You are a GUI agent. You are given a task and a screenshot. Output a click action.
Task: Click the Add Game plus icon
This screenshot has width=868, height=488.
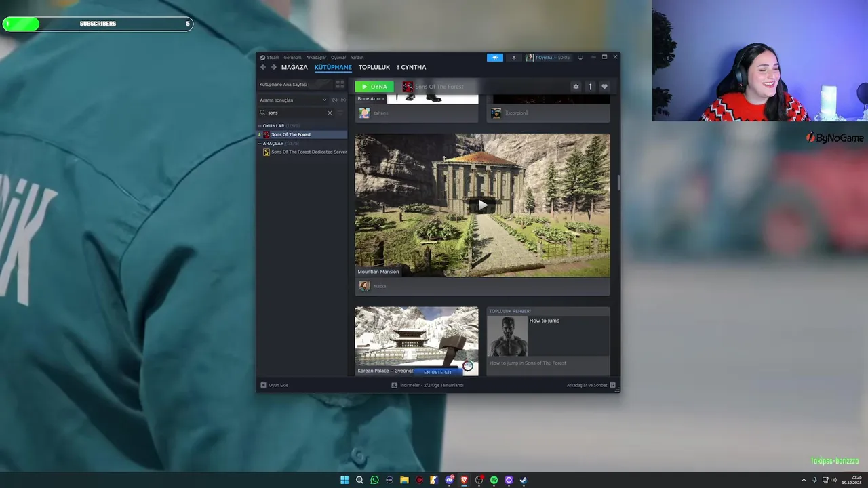coord(263,385)
